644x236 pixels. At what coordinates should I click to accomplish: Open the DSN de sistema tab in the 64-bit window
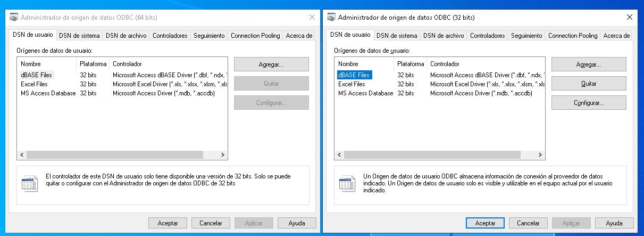click(x=79, y=36)
